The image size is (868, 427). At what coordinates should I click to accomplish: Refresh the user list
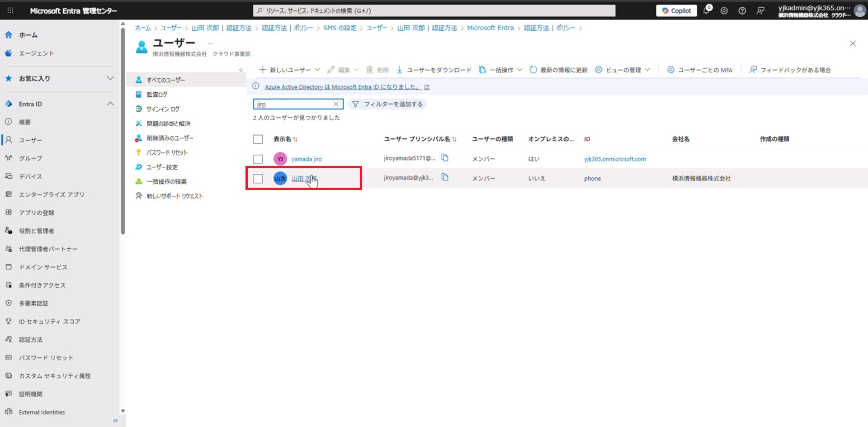(558, 70)
